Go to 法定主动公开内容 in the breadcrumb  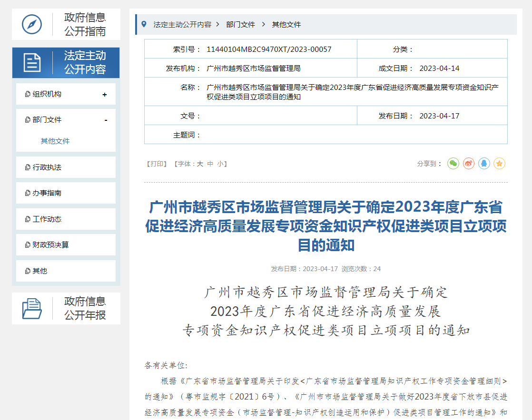[x=182, y=24]
